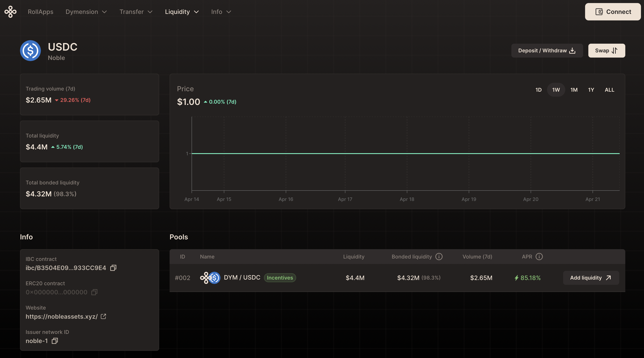This screenshot has height=358, width=644.
Task: Expand the Transfer menu
Action: [x=136, y=12]
